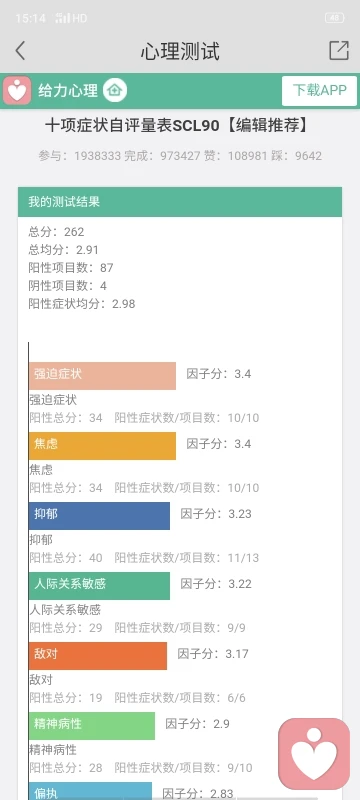The height and width of the screenshot is (800, 360).
Task: Tap the 给力心理 heart logo icon
Action: tap(17, 91)
